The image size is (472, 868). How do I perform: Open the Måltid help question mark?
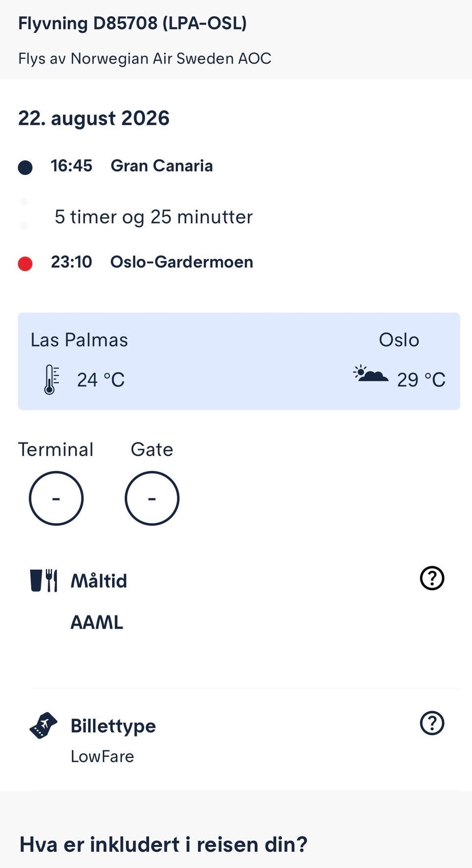pos(432,578)
